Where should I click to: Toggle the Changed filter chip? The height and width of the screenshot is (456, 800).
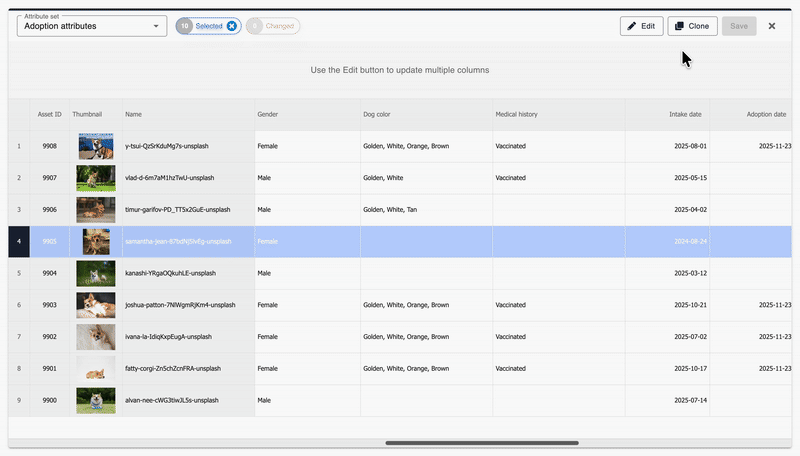click(273, 26)
